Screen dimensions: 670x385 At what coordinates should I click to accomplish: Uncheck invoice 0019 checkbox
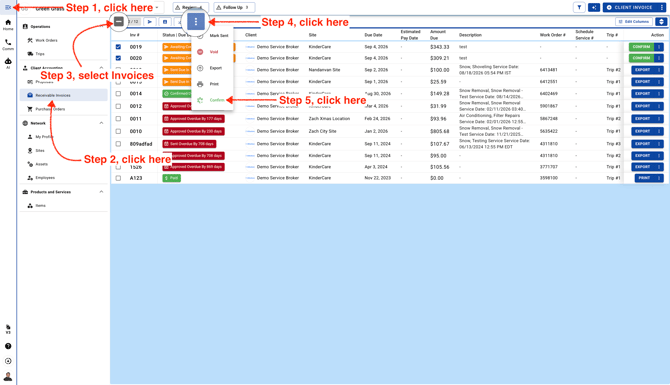tap(118, 47)
